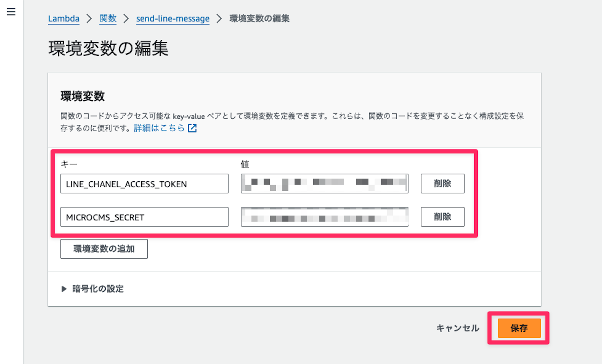This screenshot has width=602, height=364.
Task: Edit the MICROCMS_SECRET key field
Action: coord(144,217)
